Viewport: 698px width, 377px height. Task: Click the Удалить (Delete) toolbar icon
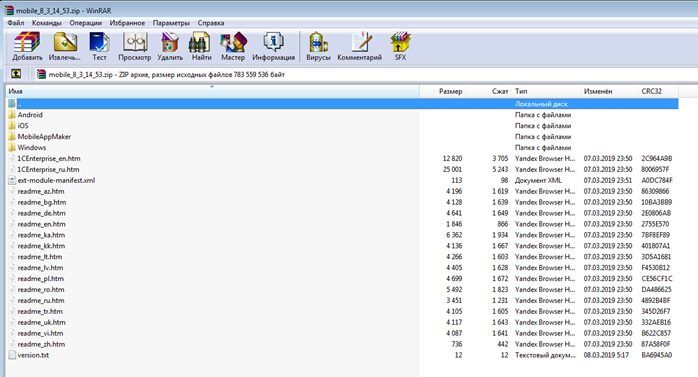pos(170,43)
